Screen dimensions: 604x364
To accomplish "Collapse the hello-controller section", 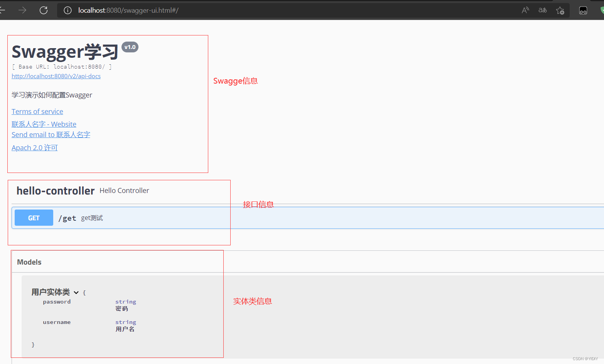I will click(56, 191).
